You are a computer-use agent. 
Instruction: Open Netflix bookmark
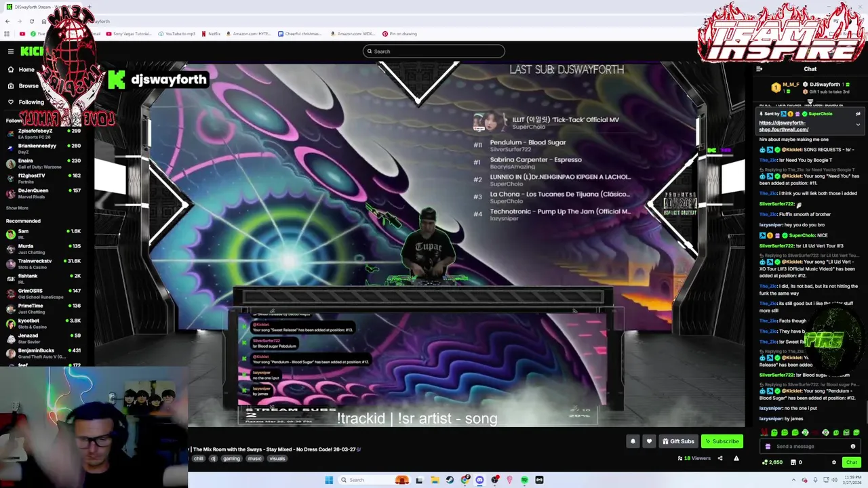click(x=211, y=34)
